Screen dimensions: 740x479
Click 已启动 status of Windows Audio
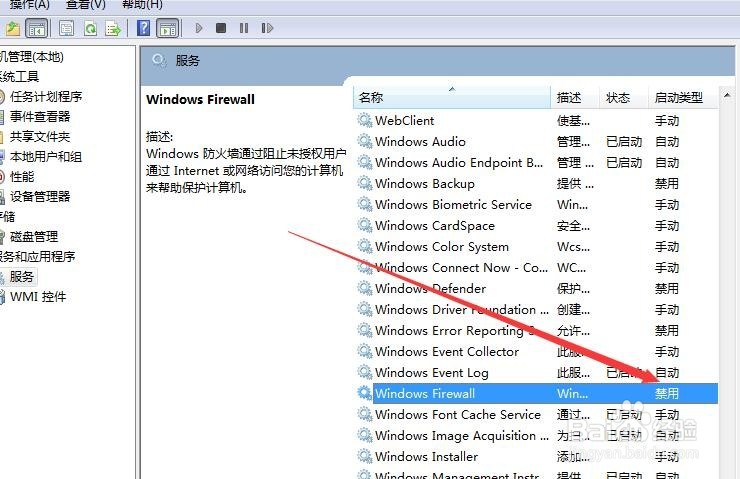tap(624, 142)
